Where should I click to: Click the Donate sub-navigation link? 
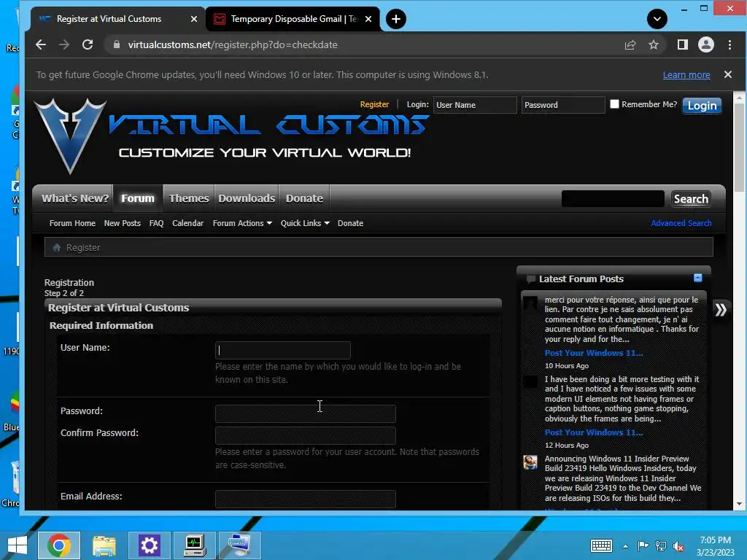(351, 223)
